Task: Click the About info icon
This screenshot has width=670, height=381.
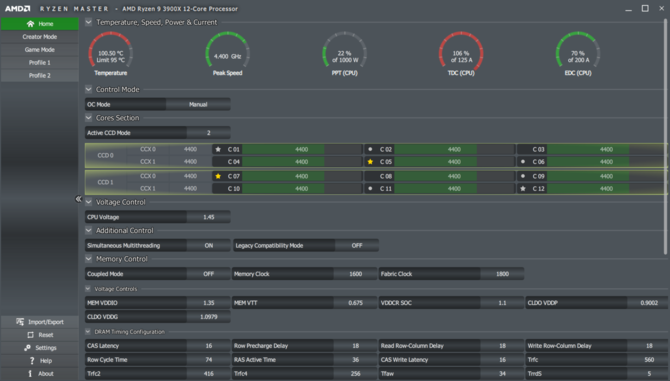Action: (30, 373)
